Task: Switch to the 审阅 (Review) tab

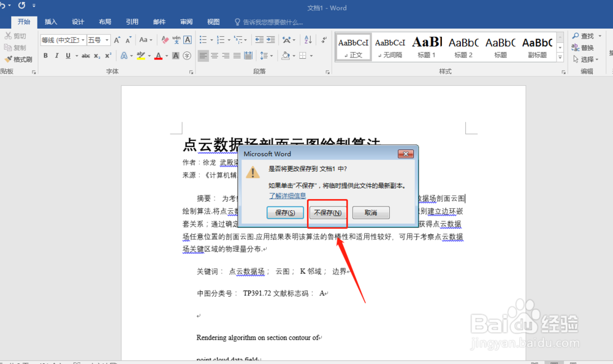Action: (186, 22)
